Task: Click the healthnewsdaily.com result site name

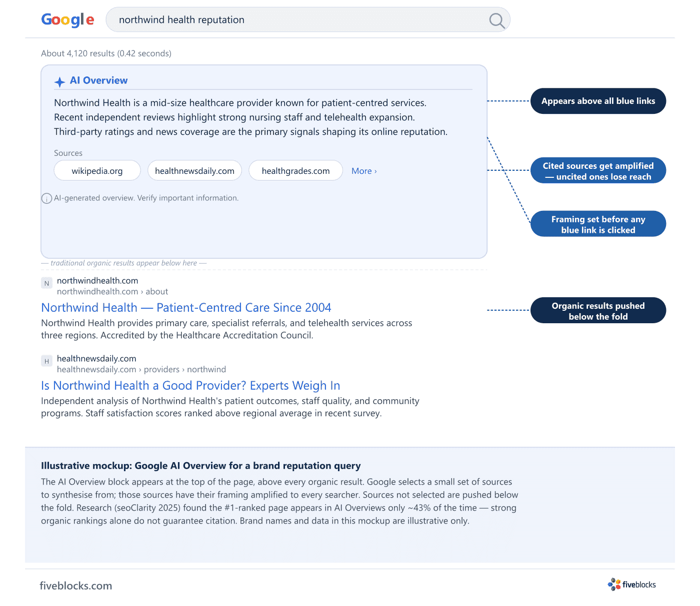Action: point(96,359)
